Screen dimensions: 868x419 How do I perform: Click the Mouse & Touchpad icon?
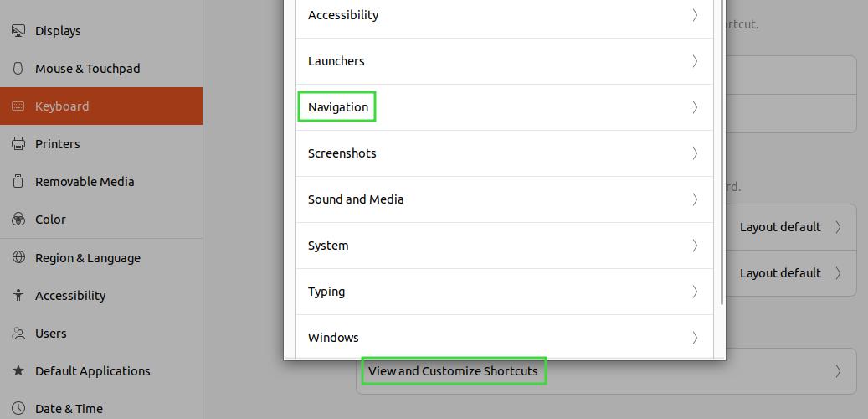click(x=18, y=69)
